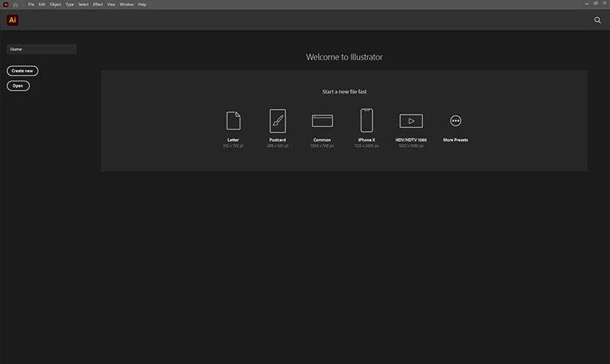
Task: Select the Home tab in the sidebar
Action: tap(42, 49)
